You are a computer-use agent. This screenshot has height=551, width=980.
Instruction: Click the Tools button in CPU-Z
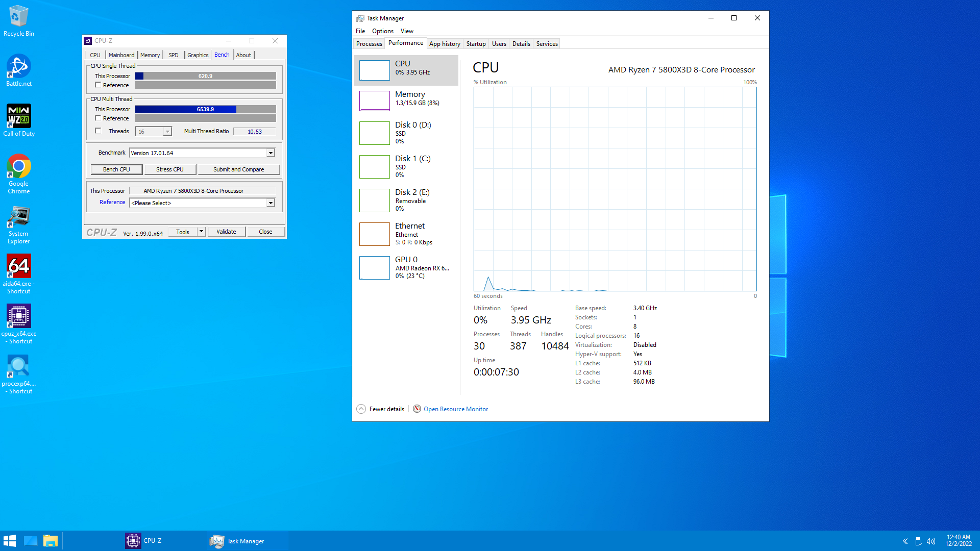coord(183,232)
